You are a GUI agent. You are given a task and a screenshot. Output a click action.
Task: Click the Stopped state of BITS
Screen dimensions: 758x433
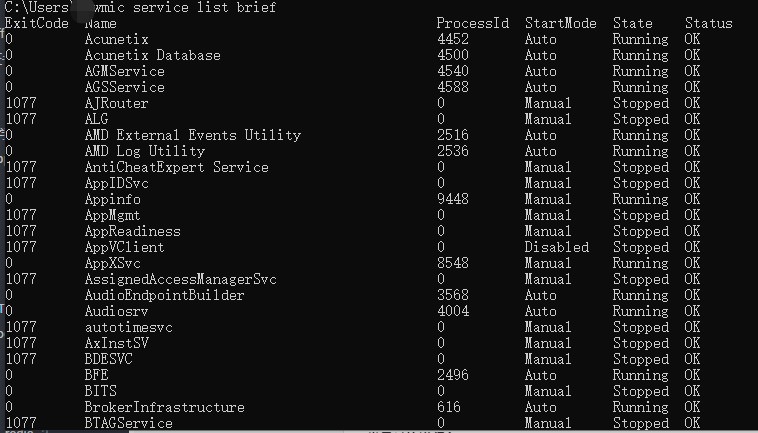pyautogui.click(x=641, y=391)
